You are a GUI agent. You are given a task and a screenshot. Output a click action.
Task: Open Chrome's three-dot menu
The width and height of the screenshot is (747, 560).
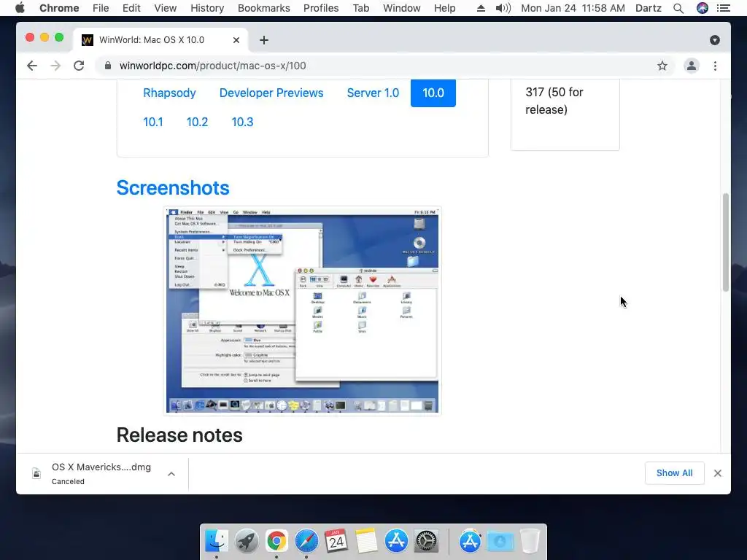click(715, 66)
